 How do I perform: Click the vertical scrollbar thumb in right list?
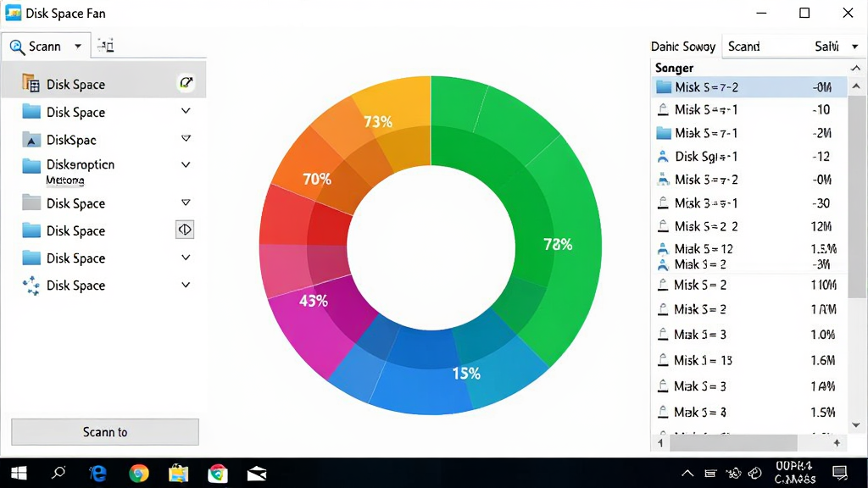click(x=856, y=197)
